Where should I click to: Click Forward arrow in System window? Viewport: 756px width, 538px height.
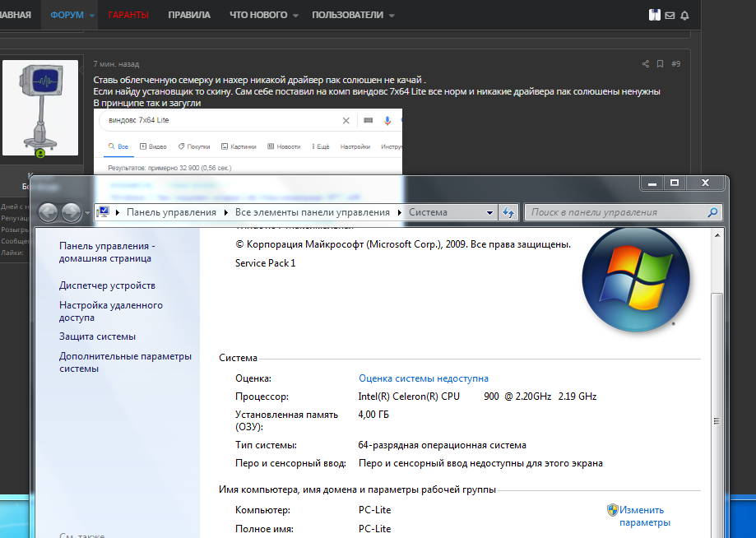pyautogui.click(x=72, y=212)
